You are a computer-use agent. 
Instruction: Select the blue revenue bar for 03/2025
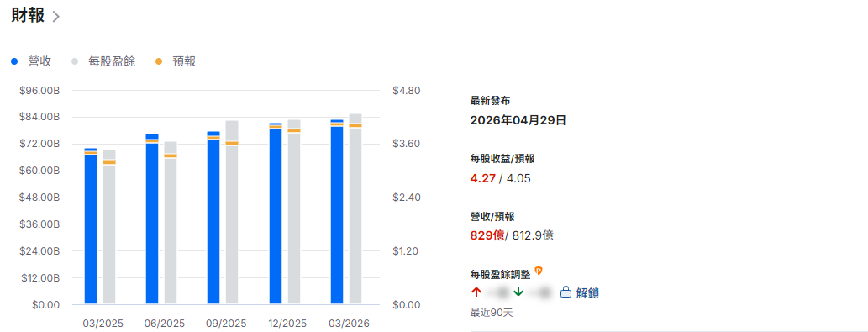pyautogui.click(x=91, y=226)
